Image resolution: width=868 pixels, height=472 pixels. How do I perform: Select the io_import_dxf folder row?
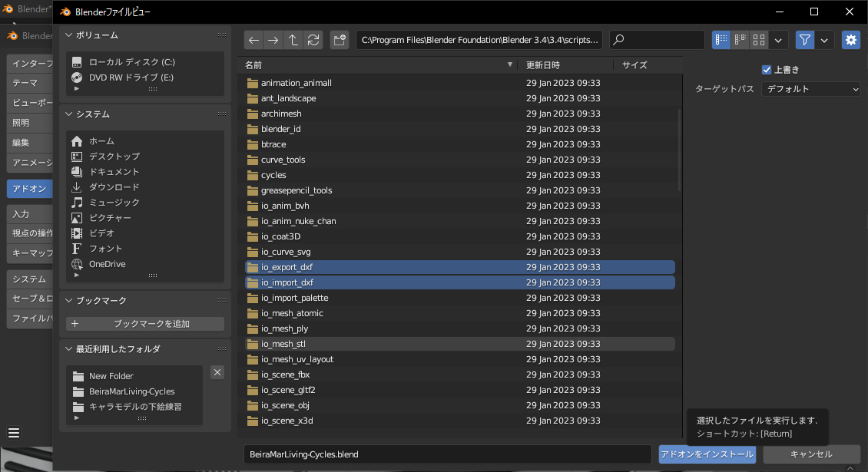[459, 282]
